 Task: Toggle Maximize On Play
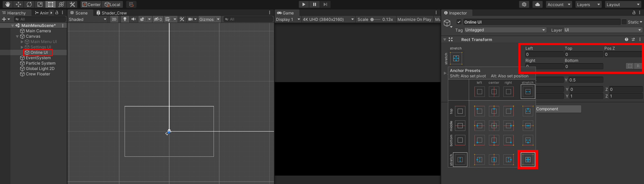pos(414,19)
